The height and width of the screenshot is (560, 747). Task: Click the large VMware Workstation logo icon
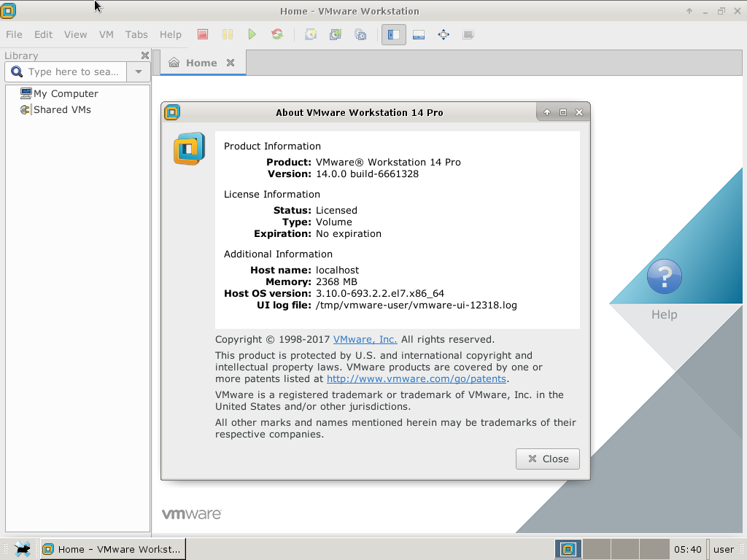coord(189,149)
